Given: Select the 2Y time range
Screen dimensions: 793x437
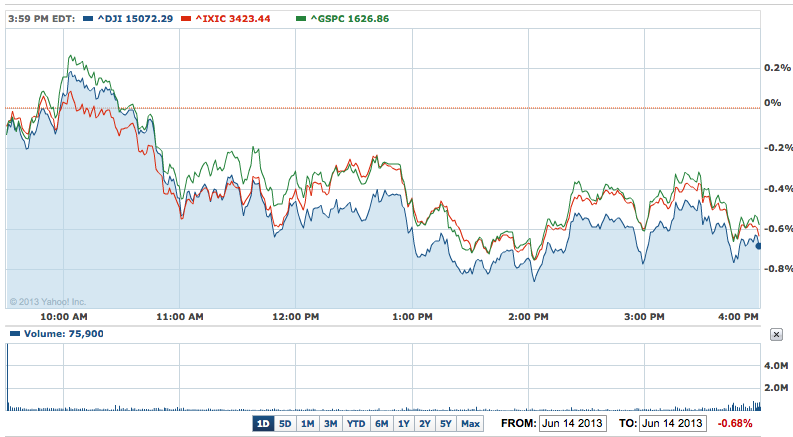Looking at the screenshot, I should [x=425, y=423].
